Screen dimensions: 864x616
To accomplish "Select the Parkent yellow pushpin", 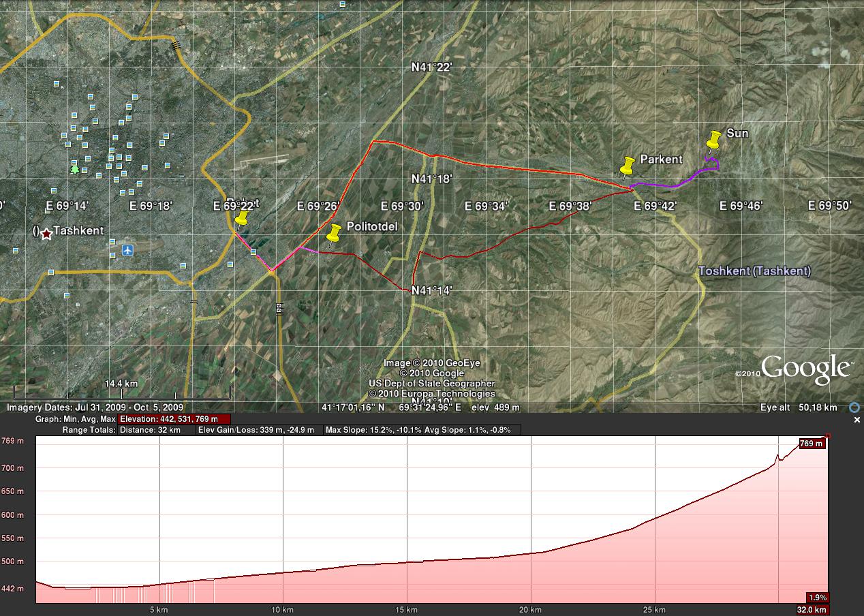I will (x=627, y=166).
